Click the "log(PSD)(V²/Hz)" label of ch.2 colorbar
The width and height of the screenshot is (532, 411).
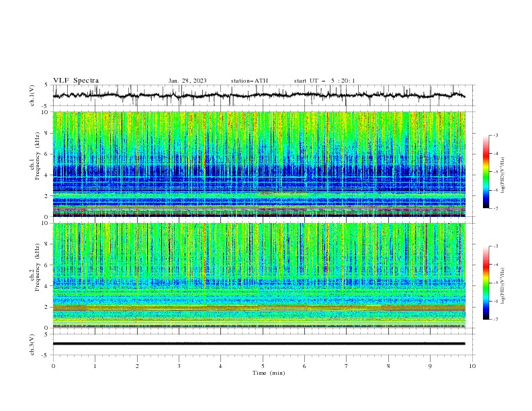tap(502, 285)
